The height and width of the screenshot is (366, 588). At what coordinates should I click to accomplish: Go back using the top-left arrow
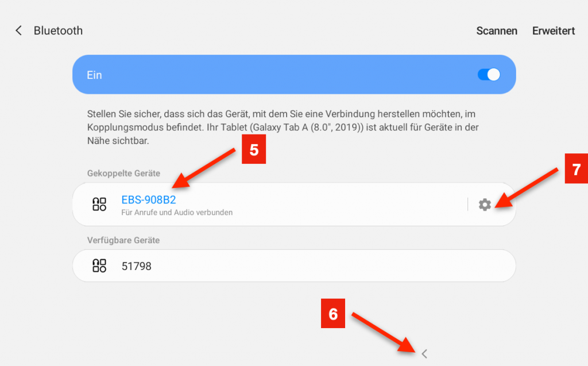tap(18, 30)
